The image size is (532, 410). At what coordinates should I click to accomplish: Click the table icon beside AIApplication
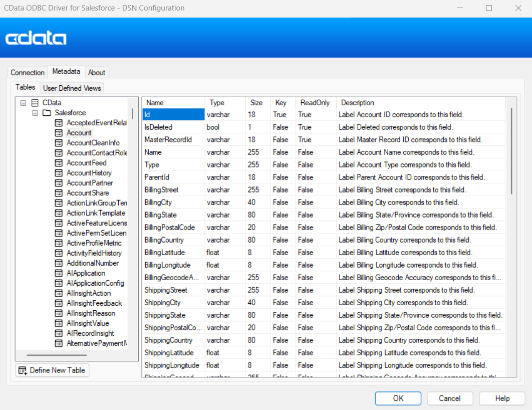click(x=59, y=273)
